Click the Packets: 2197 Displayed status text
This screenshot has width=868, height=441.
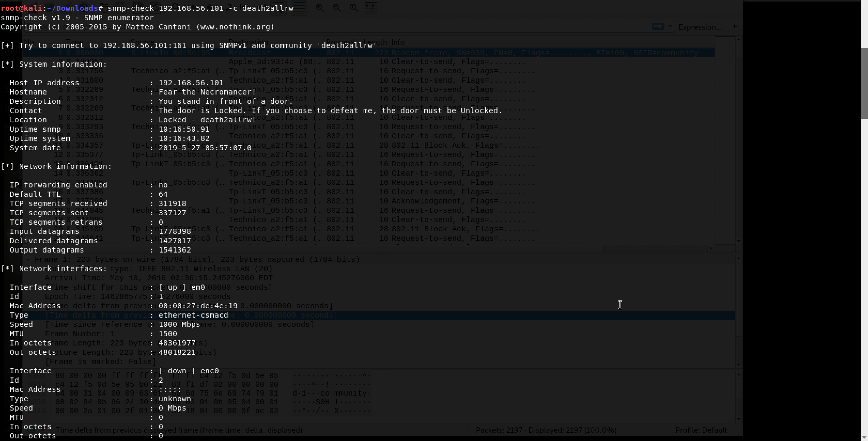pyautogui.click(x=546, y=430)
